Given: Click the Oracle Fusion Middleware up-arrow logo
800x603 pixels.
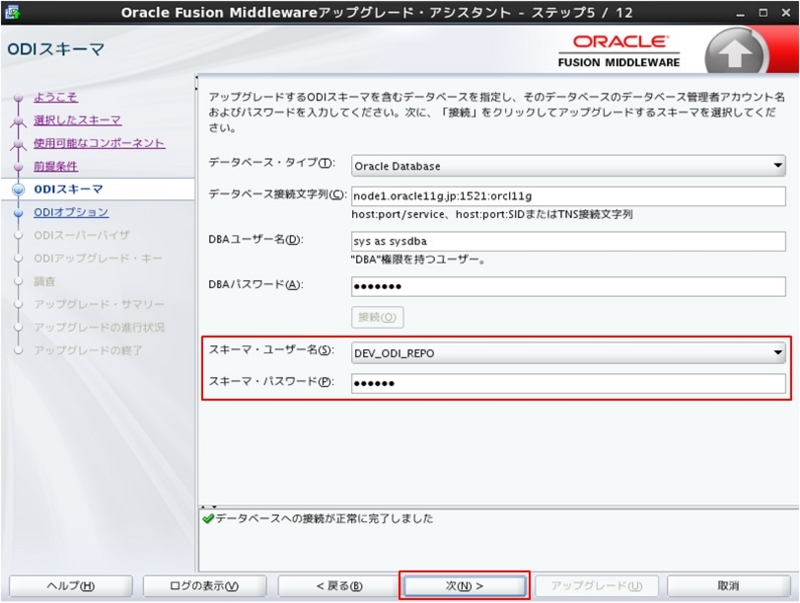Looking at the screenshot, I should pyautogui.click(x=733, y=53).
